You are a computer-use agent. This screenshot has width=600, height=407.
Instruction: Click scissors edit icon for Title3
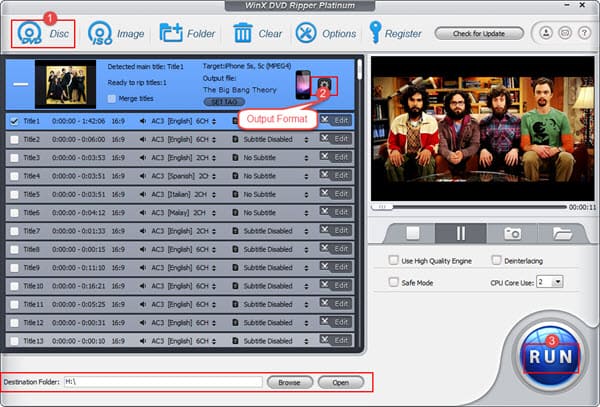click(324, 156)
